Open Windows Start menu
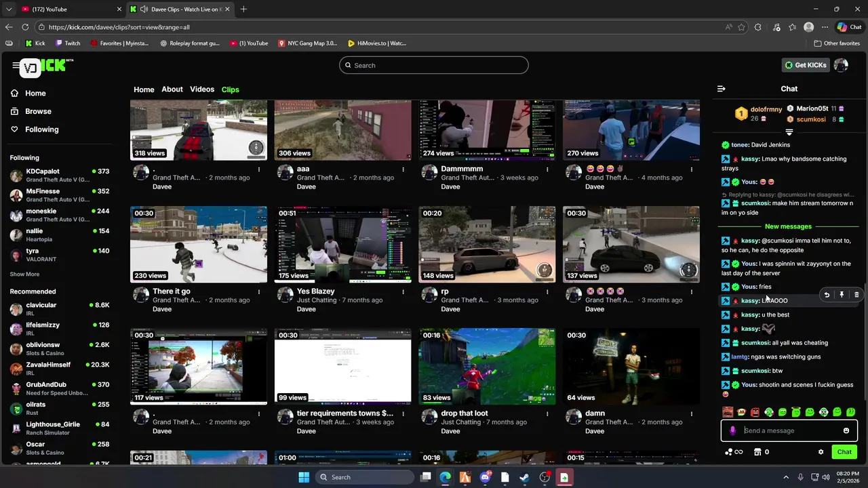 (x=304, y=477)
